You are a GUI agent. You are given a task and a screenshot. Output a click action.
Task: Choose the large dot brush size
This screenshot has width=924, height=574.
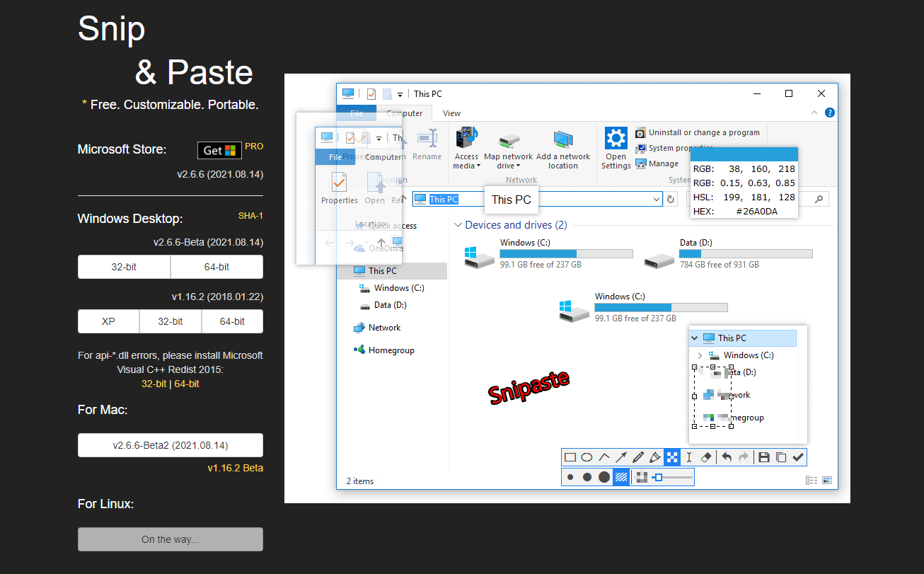604,477
